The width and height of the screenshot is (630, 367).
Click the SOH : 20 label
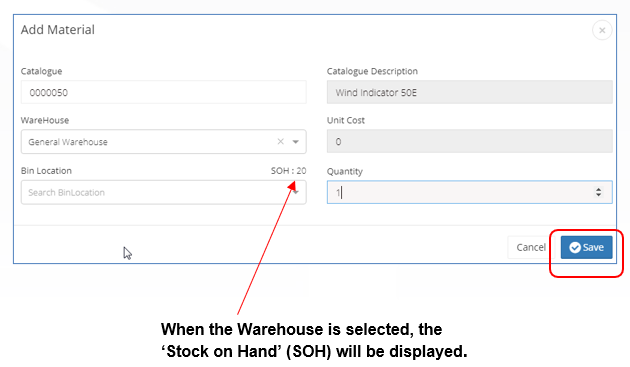pyautogui.click(x=288, y=171)
